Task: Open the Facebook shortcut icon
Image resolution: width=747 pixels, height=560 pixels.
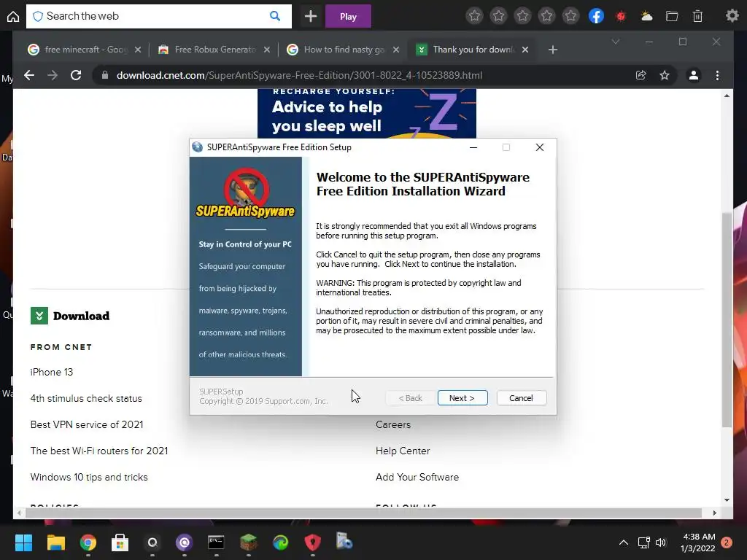Action: (x=596, y=16)
